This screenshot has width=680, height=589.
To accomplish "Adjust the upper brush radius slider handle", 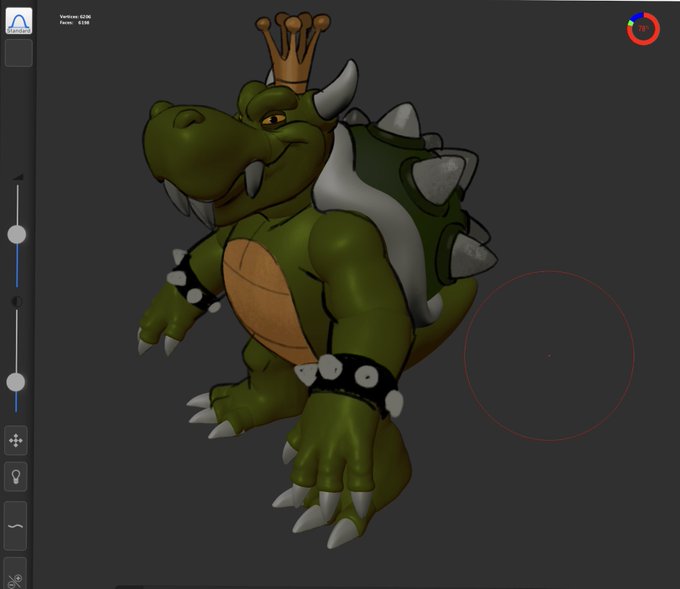I will (17, 235).
